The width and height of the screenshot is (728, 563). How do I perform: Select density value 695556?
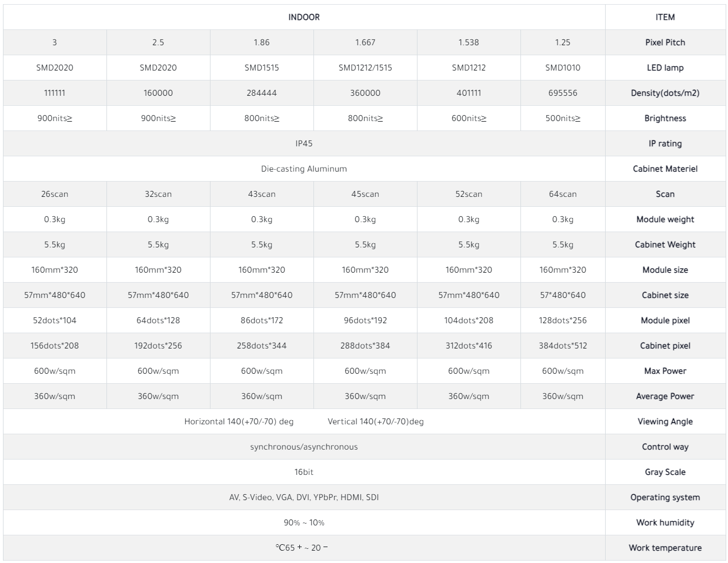point(563,93)
